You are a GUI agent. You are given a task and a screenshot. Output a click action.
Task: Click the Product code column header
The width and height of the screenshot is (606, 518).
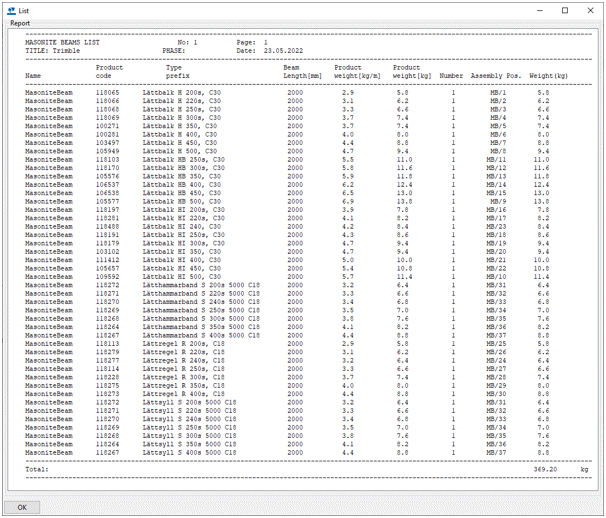tap(109, 72)
